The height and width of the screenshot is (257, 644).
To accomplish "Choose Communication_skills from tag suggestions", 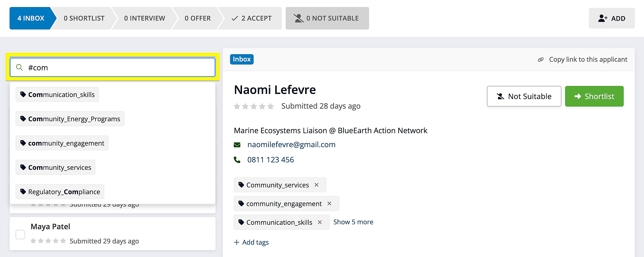I will (x=57, y=95).
